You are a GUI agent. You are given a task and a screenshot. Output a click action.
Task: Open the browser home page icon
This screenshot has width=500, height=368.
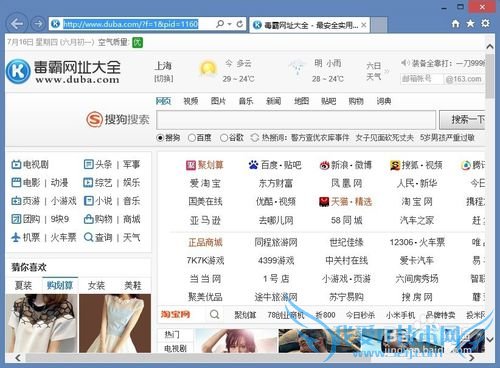pyautogui.click(x=455, y=23)
